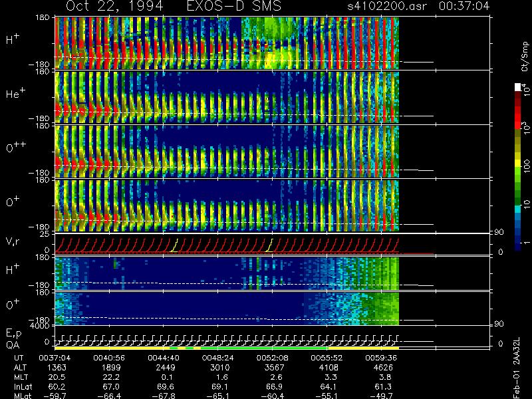Click the O++ spectrogram panel
Screen dimensions: 532x399
click(227, 152)
